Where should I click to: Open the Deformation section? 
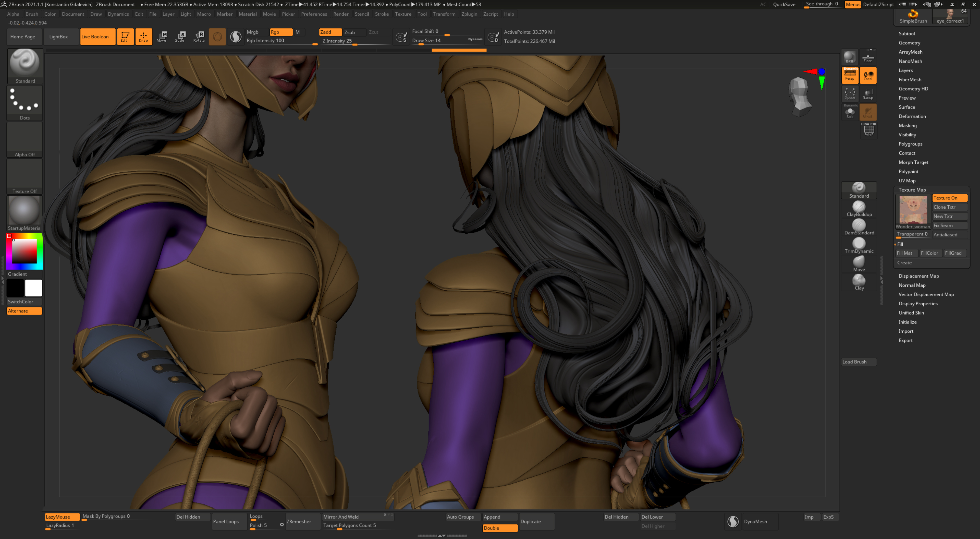(912, 116)
